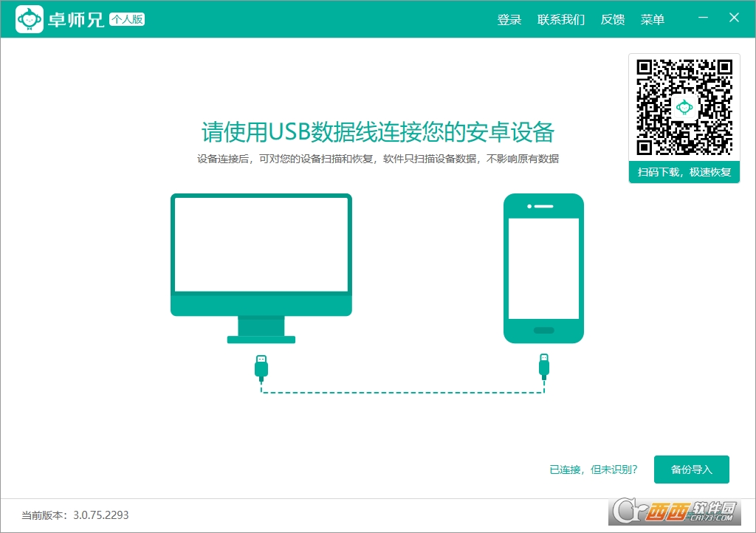756x533 pixels.
Task: Open 联系我们 contact us
Action: (561, 19)
